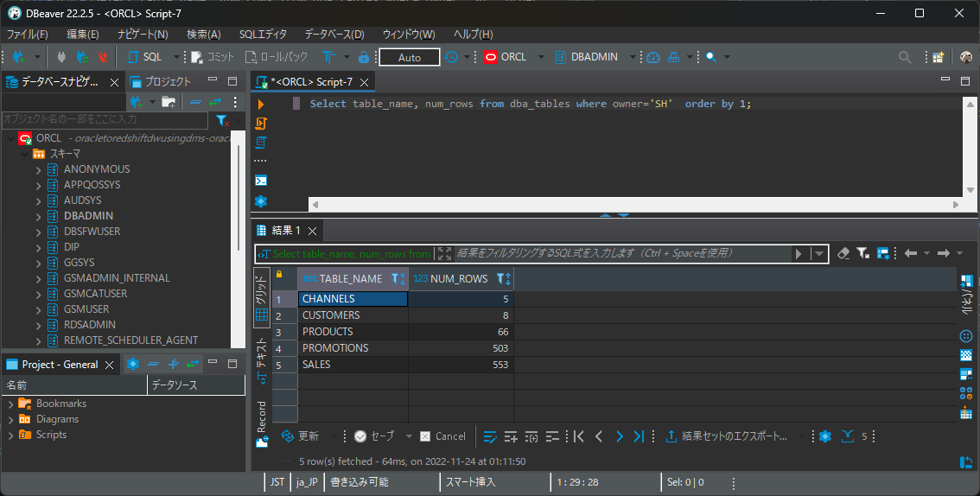Run SQL statement with orange execute arrow
This screenshot has width=980, height=496.
(x=261, y=105)
